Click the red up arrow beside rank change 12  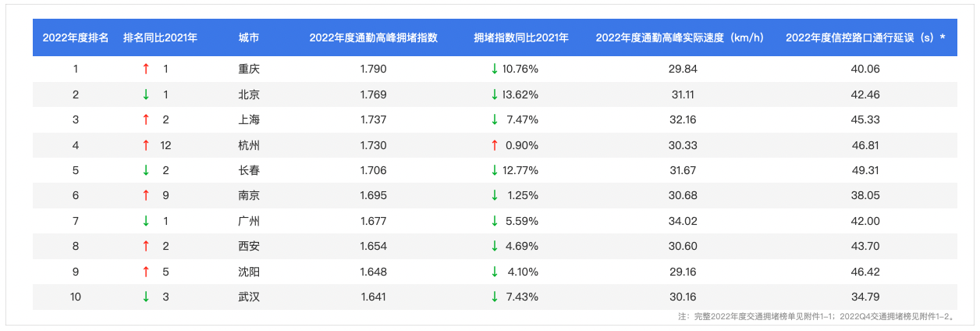[146, 145]
